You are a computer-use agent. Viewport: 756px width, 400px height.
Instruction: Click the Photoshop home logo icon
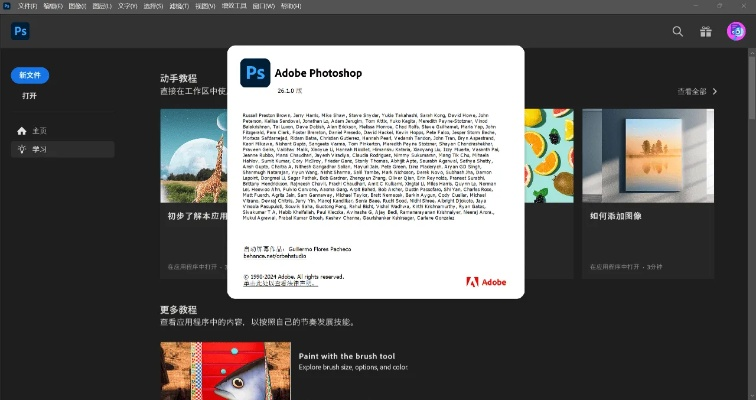(x=21, y=31)
